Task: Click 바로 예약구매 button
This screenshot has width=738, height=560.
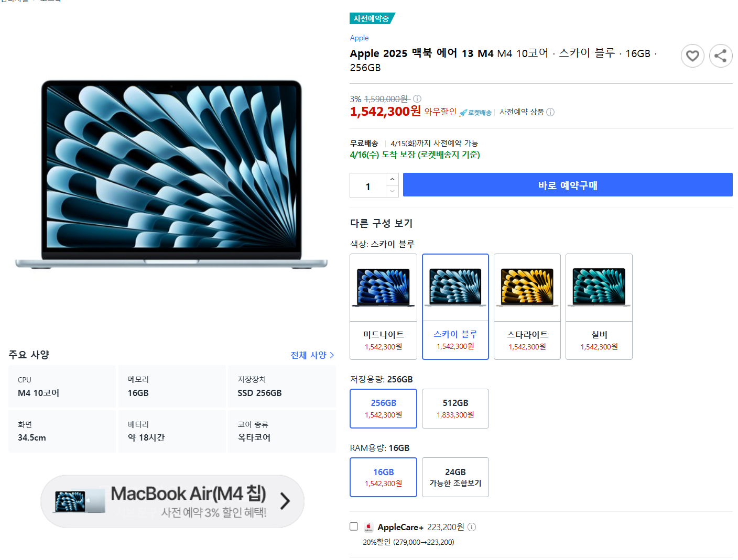Action: click(568, 185)
